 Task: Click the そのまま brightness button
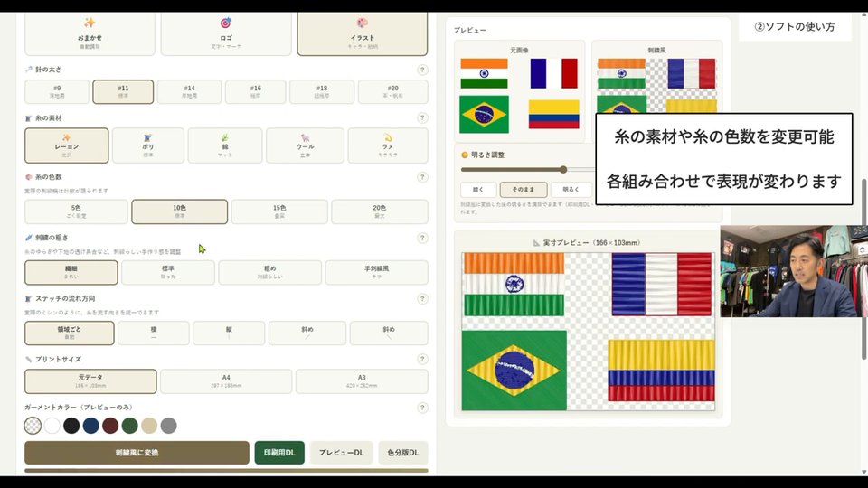point(524,189)
